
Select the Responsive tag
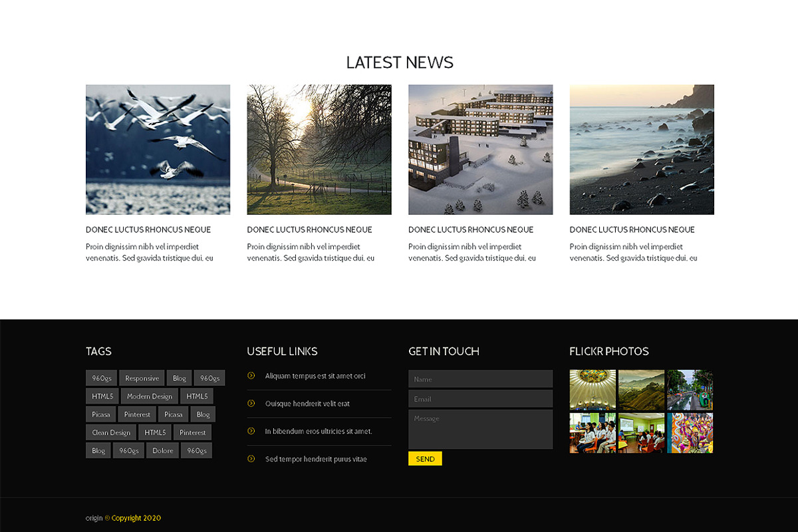point(142,378)
